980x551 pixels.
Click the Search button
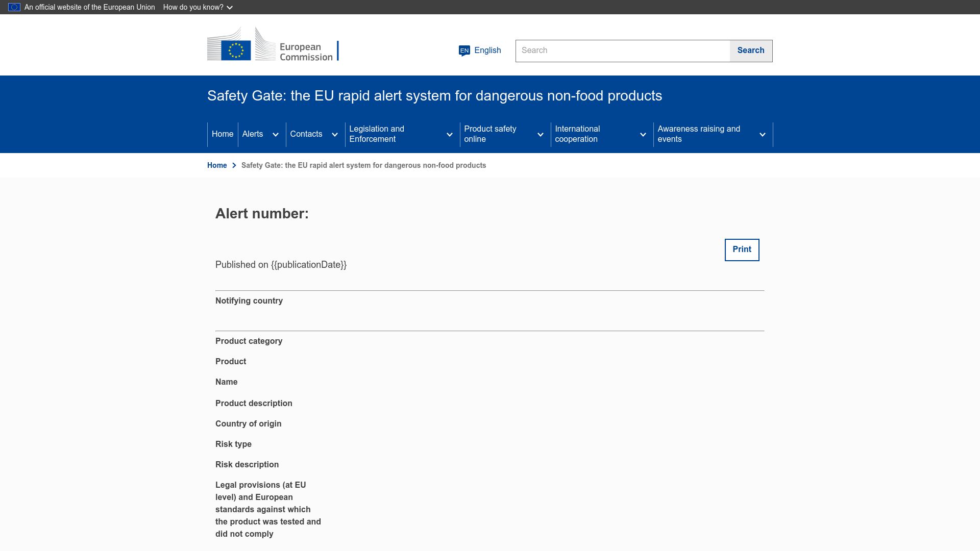751,51
